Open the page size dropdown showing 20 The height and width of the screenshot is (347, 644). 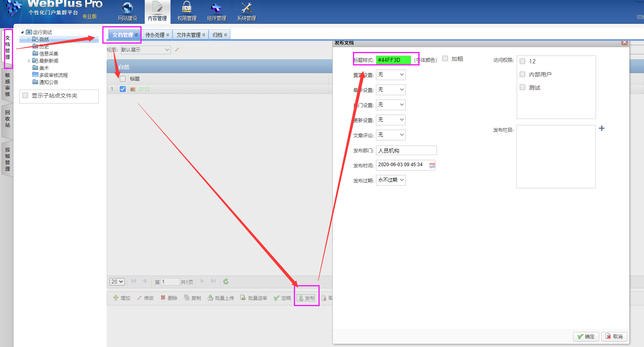(x=117, y=282)
